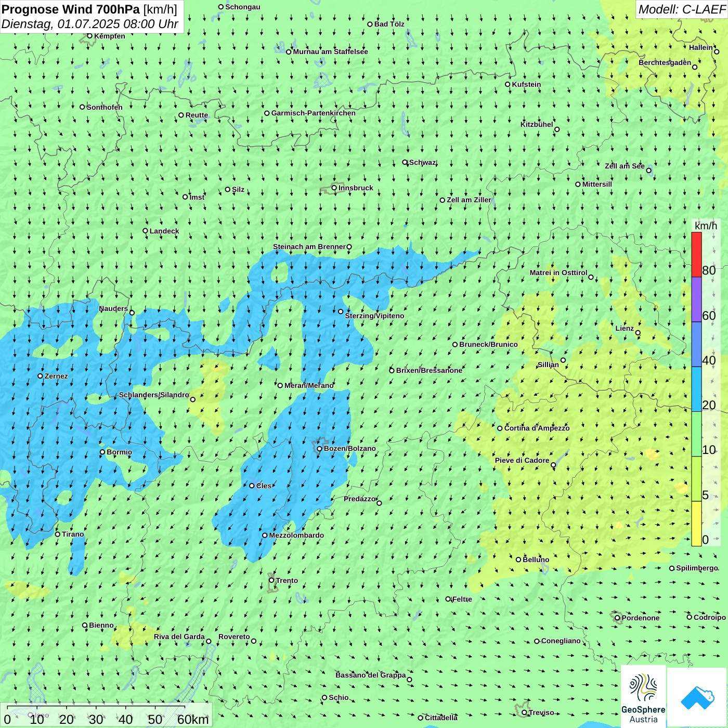Click the Feltre city marker
The image size is (728, 728).
click(x=448, y=599)
